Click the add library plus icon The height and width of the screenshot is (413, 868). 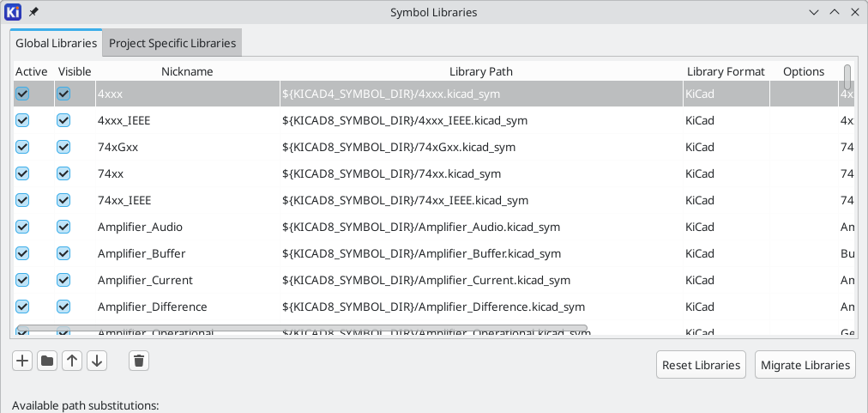pos(22,361)
